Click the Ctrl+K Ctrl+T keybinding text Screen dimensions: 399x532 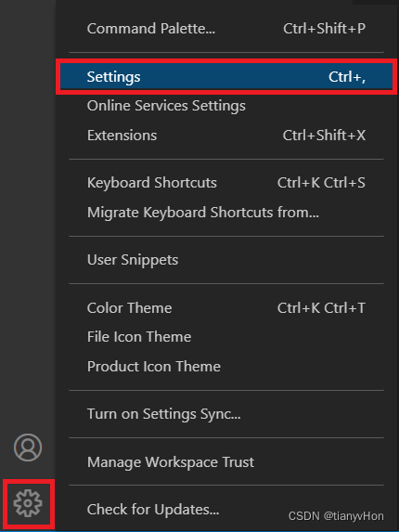coord(321,308)
